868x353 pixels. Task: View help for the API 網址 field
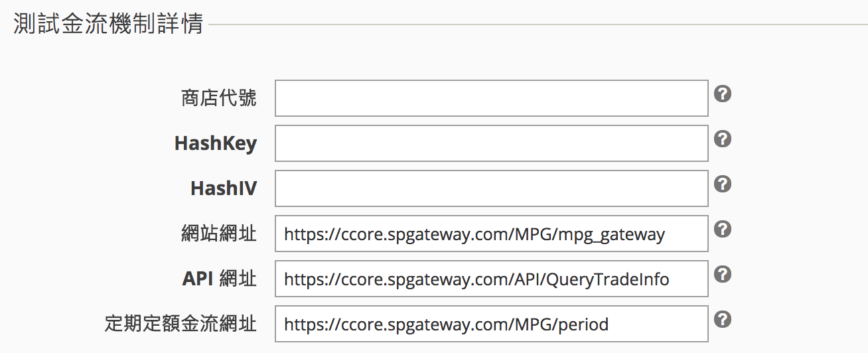[723, 274]
